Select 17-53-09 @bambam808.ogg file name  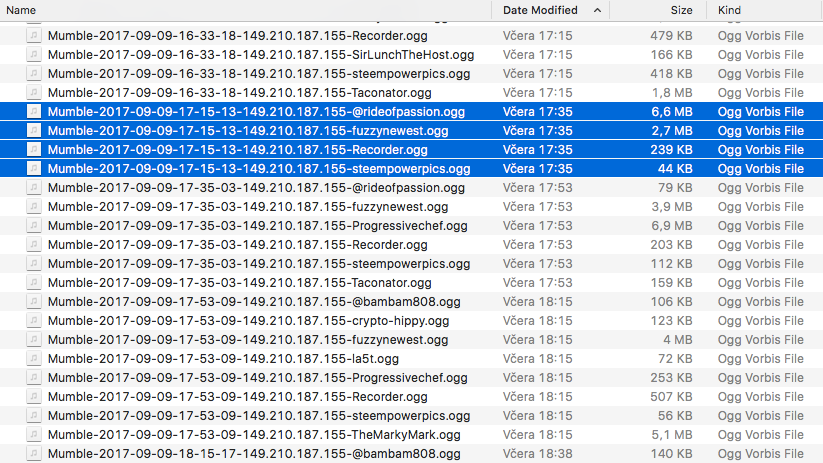(254, 301)
